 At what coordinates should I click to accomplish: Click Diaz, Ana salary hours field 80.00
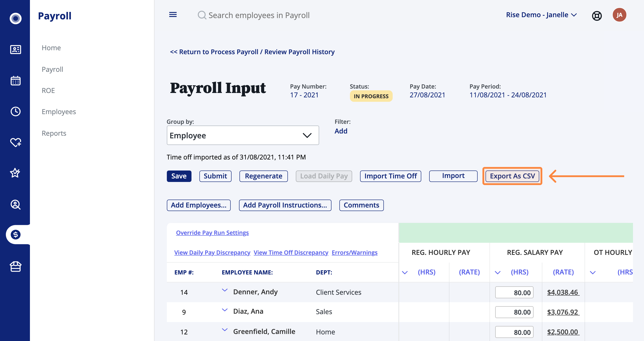514,312
